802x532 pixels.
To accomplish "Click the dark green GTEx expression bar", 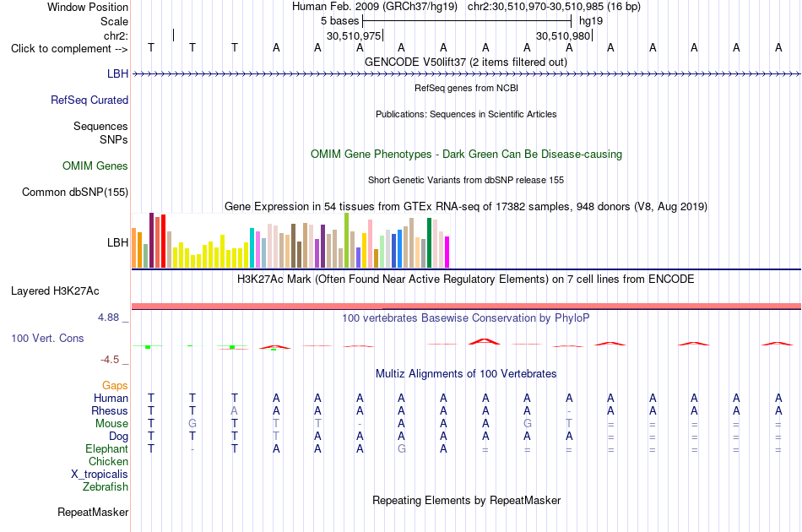I will (429, 243).
